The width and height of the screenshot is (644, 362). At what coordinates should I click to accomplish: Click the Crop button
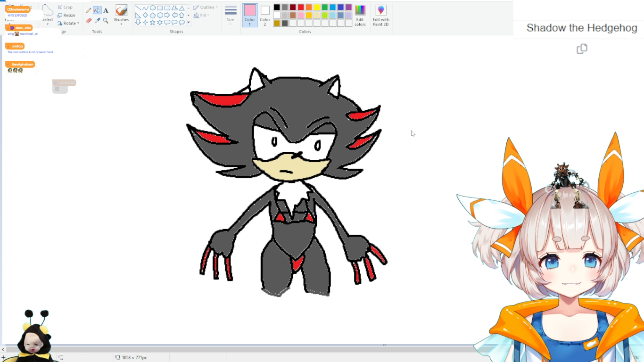[65, 7]
